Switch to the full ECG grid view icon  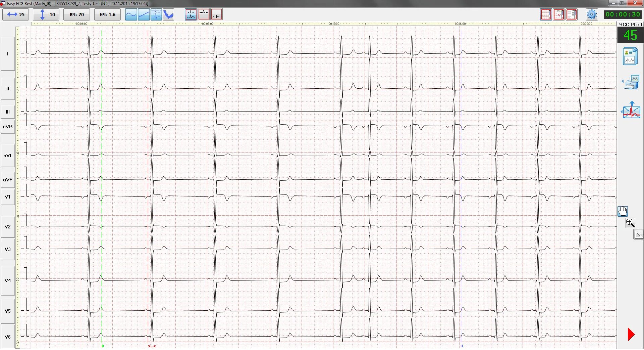[x=546, y=14]
